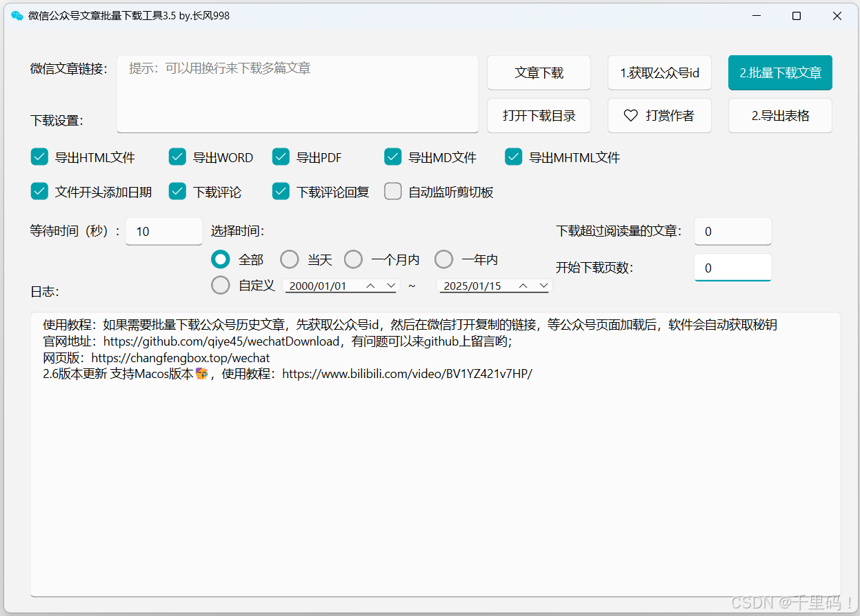Open dropdown of 2025/01/15 end date
The image size is (860, 616).
pos(543,286)
